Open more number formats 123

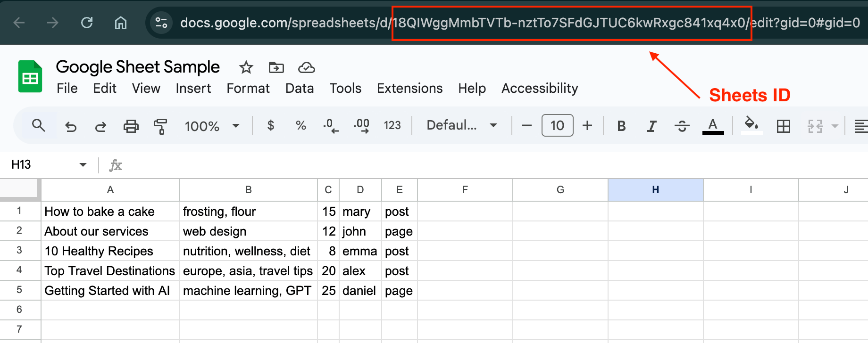(x=392, y=125)
